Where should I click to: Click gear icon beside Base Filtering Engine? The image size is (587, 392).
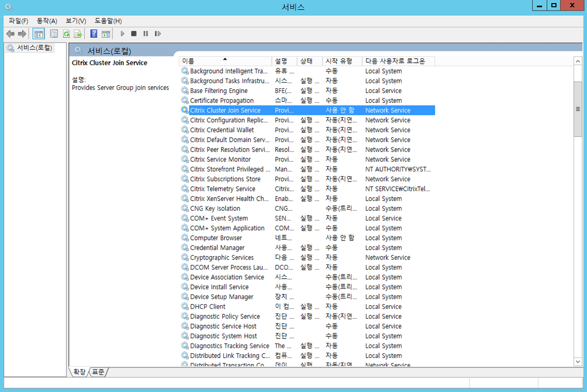(x=184, y=90)
